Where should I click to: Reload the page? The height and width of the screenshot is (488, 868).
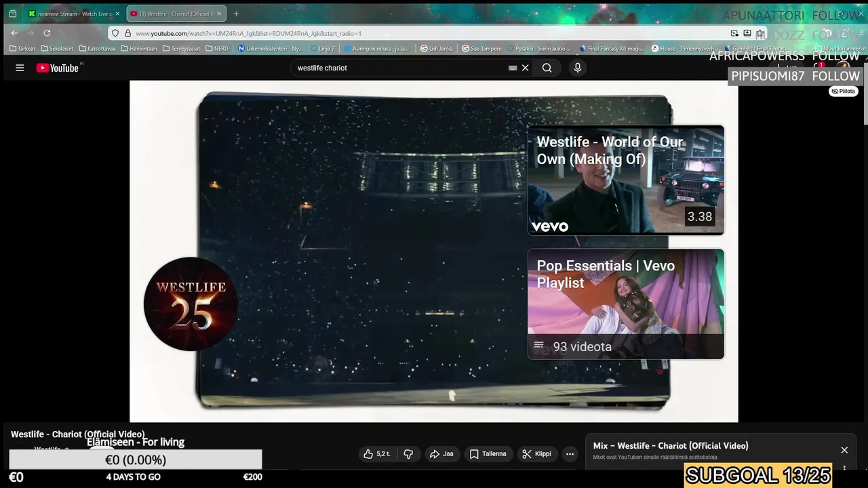click(x=47, y=33)
